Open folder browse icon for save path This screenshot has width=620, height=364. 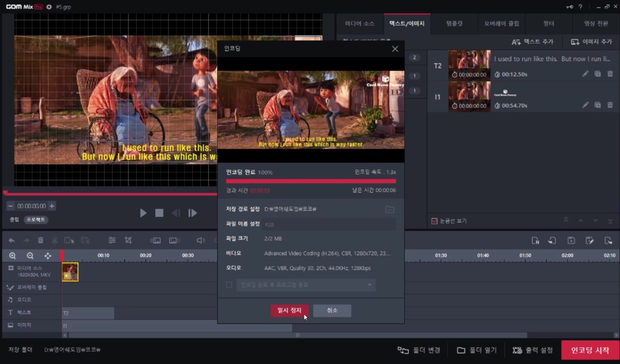click(389, 209)
